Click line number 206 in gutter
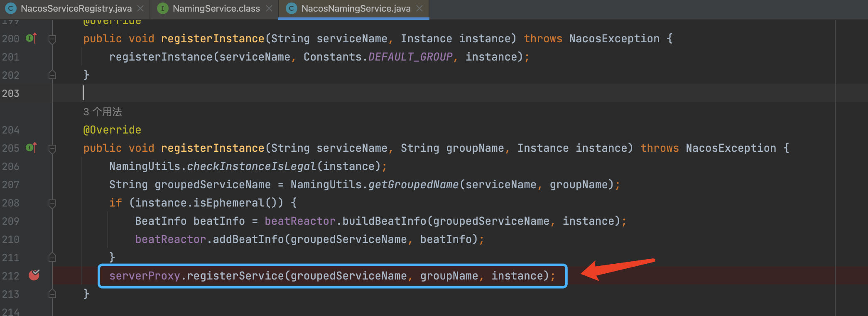This screenshot has height=316, width=868. [11, 166]
